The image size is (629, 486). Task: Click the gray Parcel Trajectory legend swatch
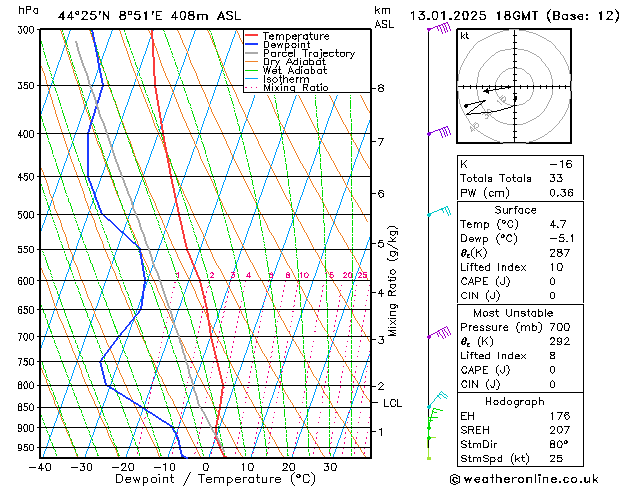pos(251,53)
